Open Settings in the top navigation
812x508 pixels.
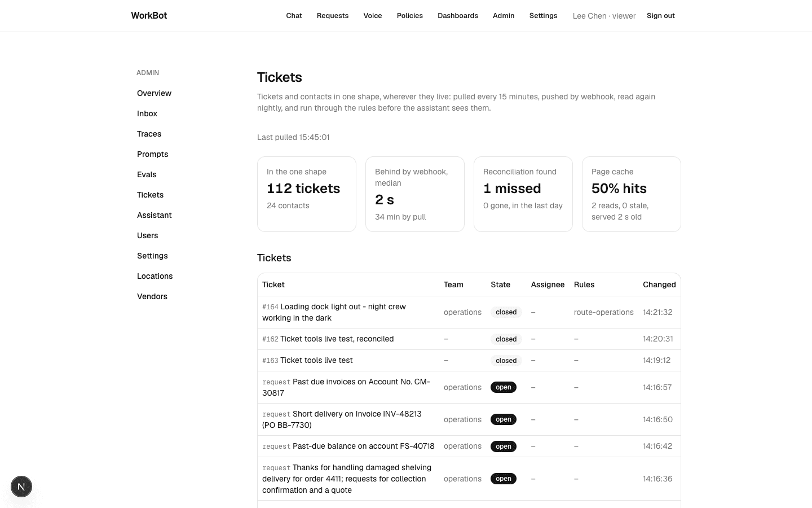pos(543,16)
